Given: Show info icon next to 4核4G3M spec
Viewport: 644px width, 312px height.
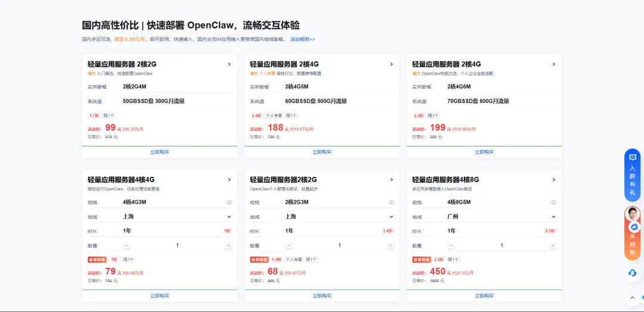Looking at the screenshot, I should pyautogui.click(x=229, y=202).
